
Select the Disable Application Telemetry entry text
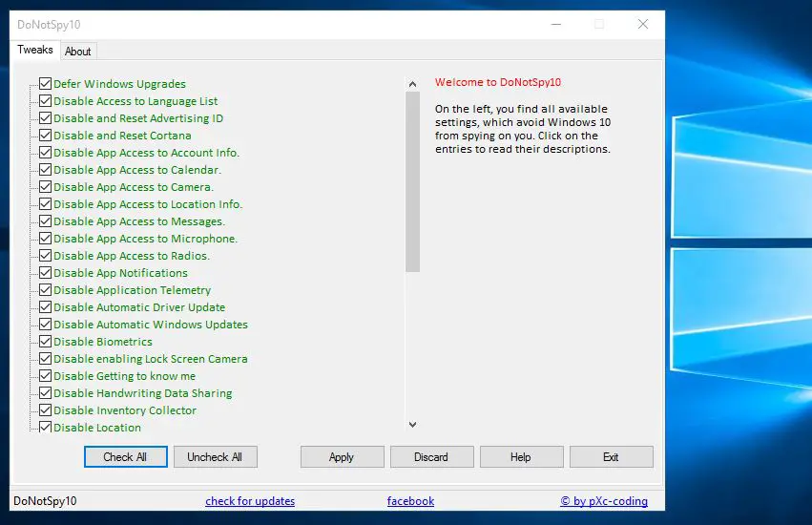132,290
